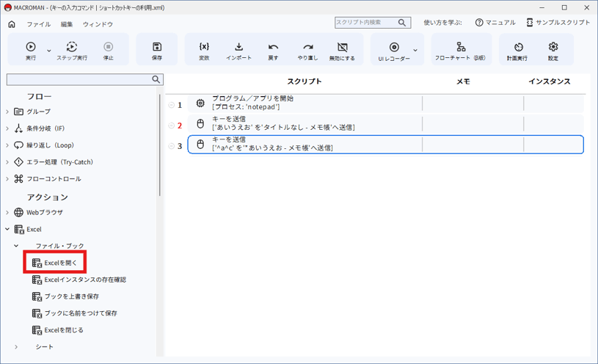Open the 変数 variables tool
The image size is (598, 364).
pos(204,51)
